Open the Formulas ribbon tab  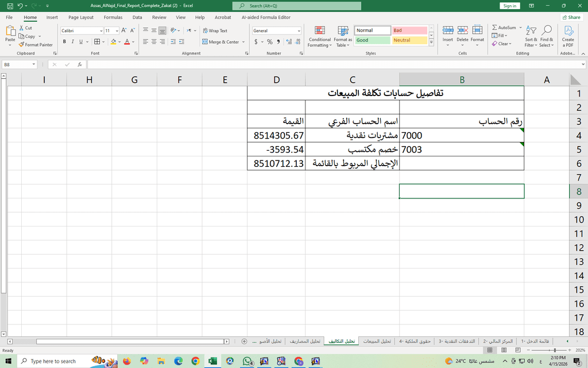[113, 17]
